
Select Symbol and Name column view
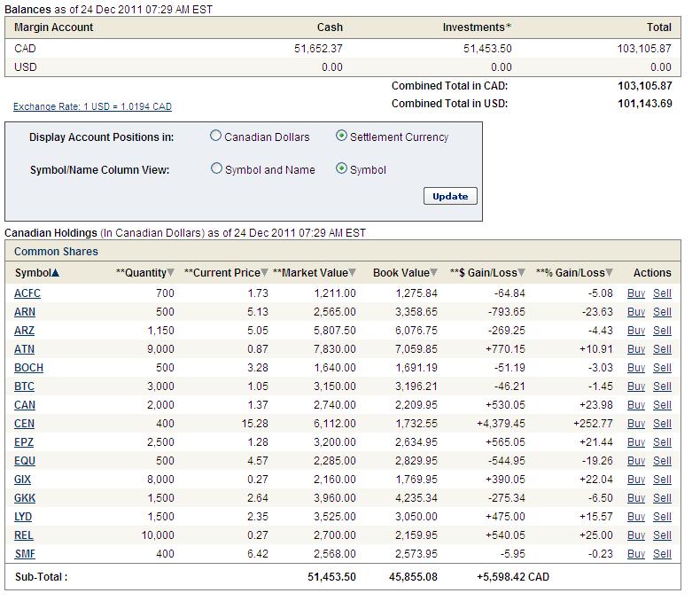(x=216, y=169)
